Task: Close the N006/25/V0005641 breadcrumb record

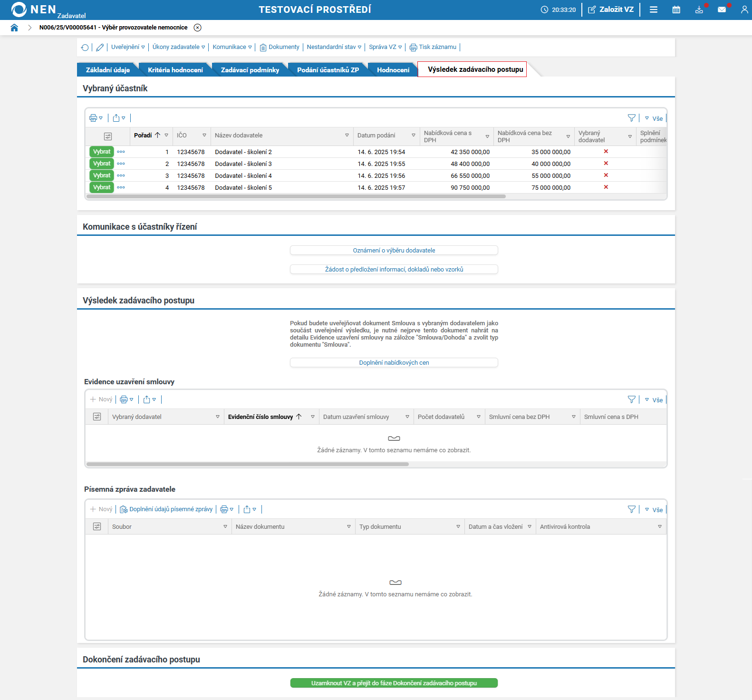Action: 198,28
